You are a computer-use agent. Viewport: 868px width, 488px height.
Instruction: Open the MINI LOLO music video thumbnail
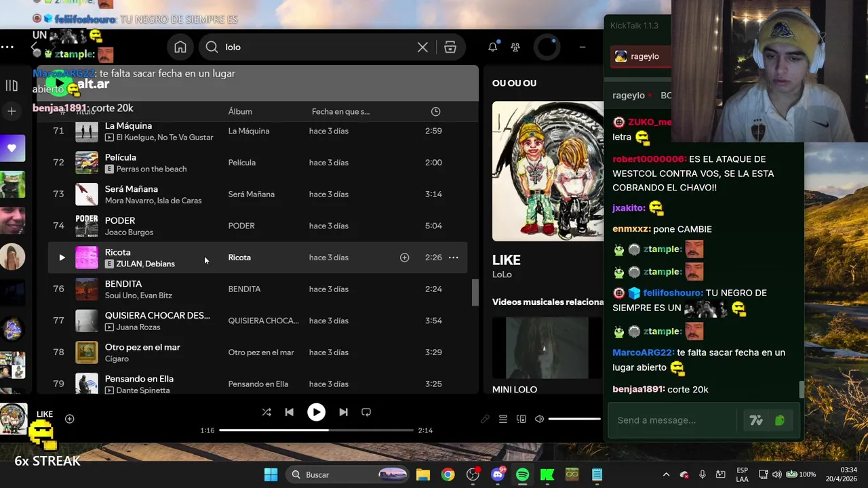(x=547, y=347)
